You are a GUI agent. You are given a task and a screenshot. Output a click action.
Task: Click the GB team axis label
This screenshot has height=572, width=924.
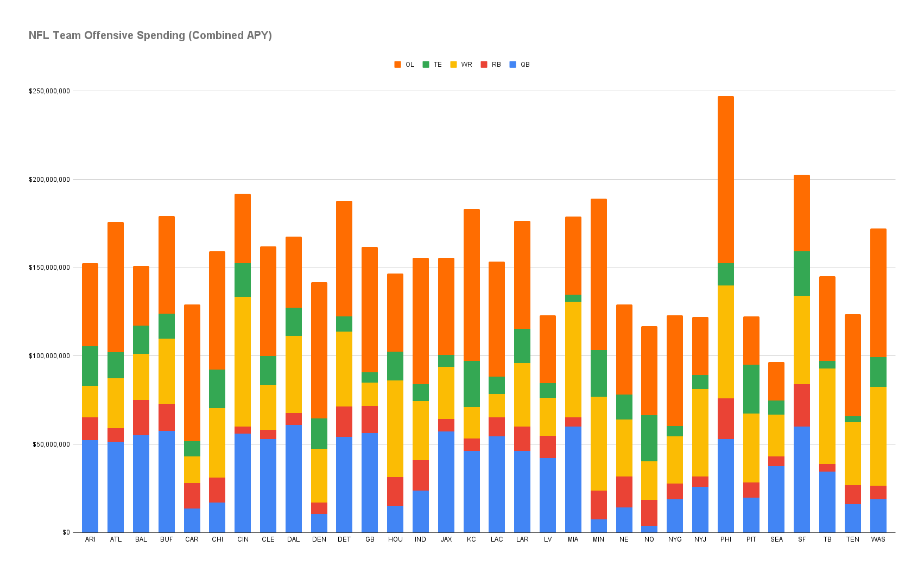(x=370, y=539)
